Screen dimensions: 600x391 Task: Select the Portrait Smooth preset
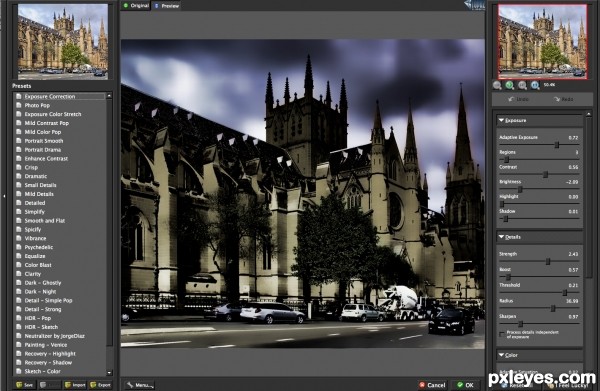[44, 141]
